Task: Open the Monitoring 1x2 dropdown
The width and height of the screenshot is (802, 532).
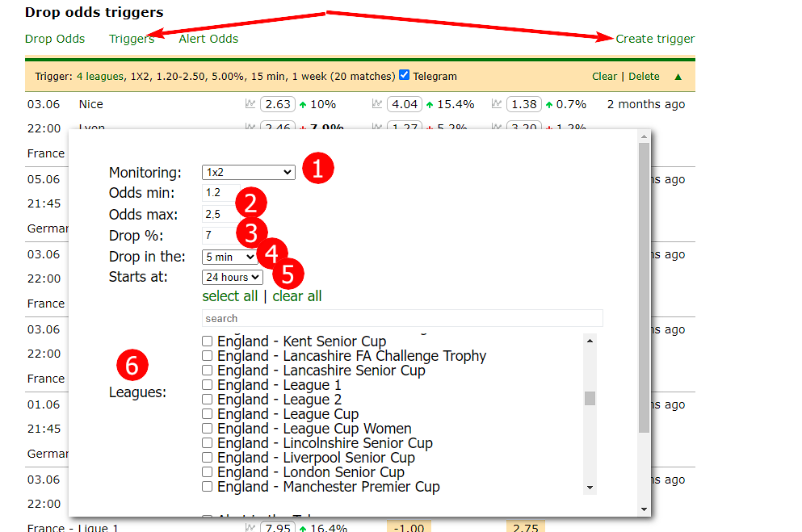Action: tap(249, 172)
